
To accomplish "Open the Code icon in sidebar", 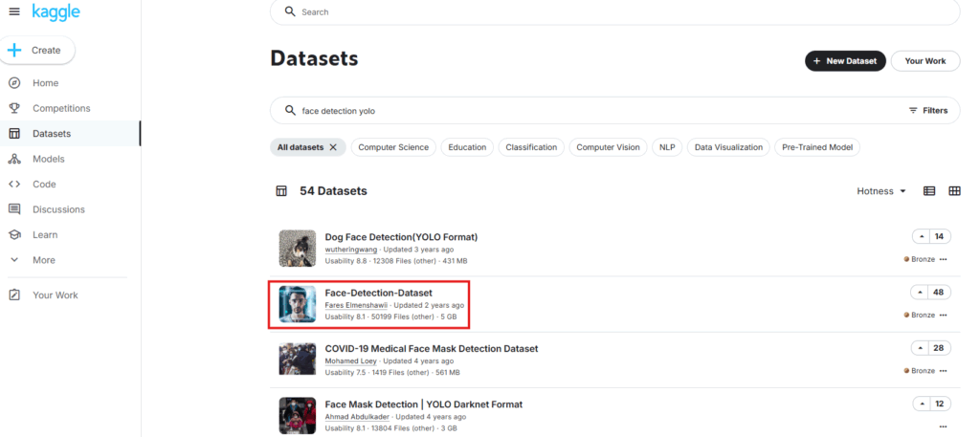I will (14, 185).
